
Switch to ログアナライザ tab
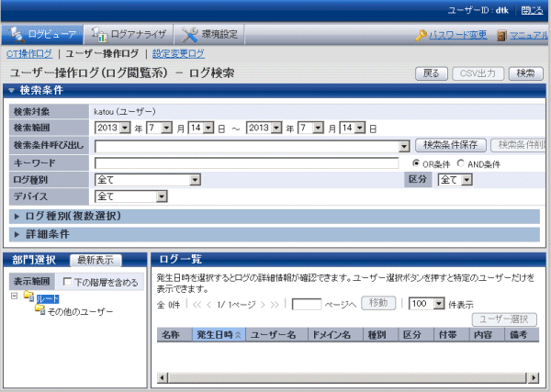[x=129, y=34]
